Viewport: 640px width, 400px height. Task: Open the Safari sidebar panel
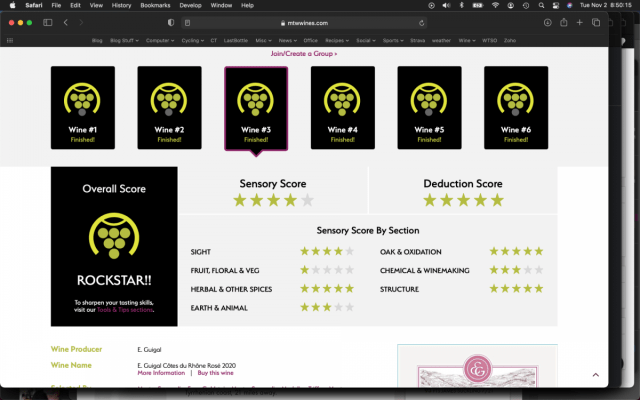(x=48, y=22)
